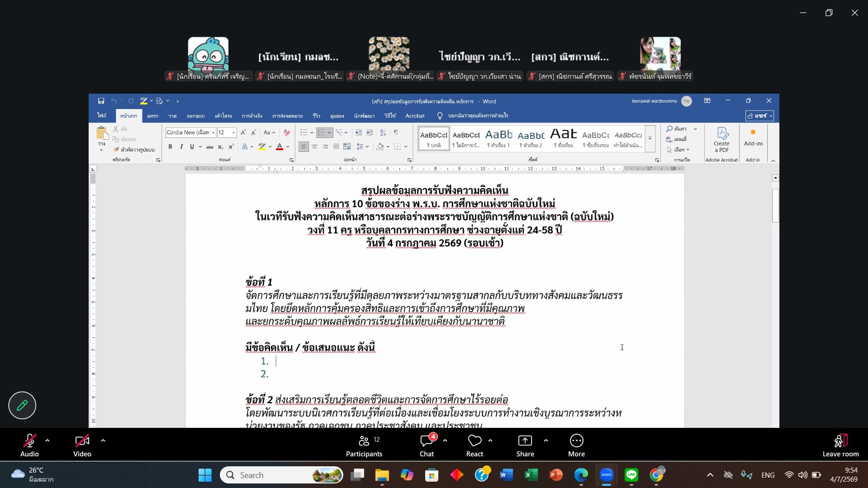Click the Paste clipboard icon
Viewport: 868px width, 488px height.
102,133
